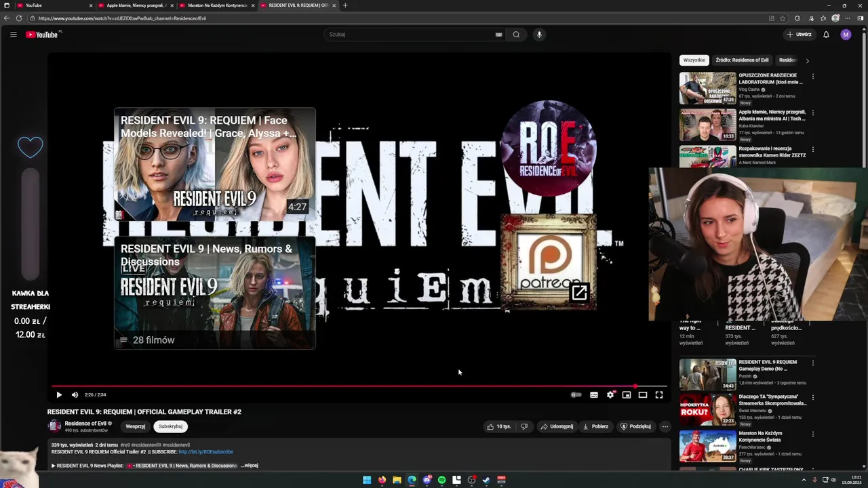Open player settings gear
The height and width of the screenshot is (488, 868).
[x=610, y=394]
